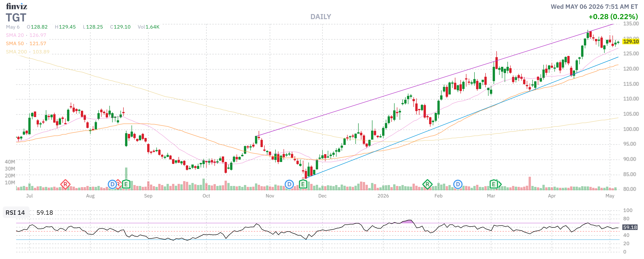Select the blue D dividend marker in February
The height and width of the screenshot is (259, 644).
[458, 185]
